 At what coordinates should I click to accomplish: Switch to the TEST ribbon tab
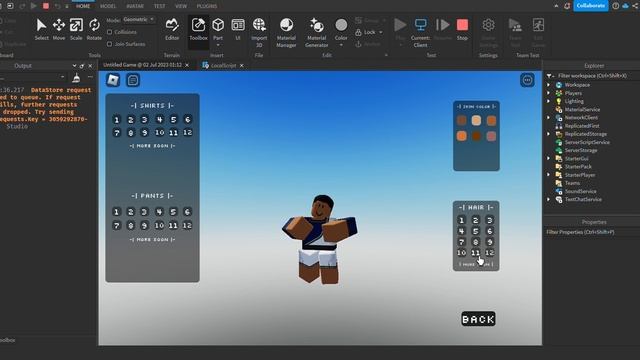click(x=160, y=6)
